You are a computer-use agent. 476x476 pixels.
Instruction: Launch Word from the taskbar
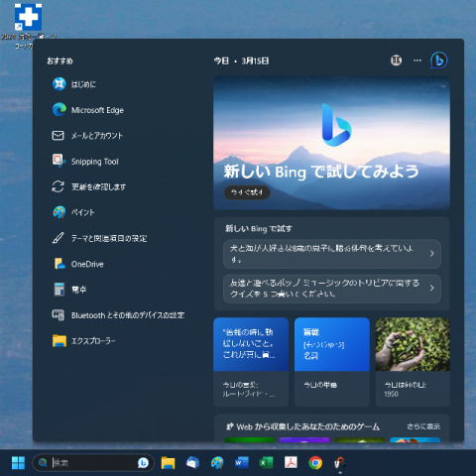(242, 463)
